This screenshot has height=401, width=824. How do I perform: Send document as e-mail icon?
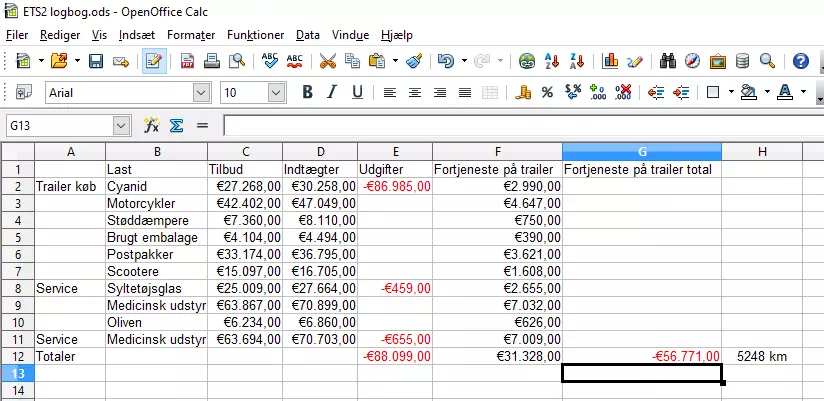[x=121, y=61]
